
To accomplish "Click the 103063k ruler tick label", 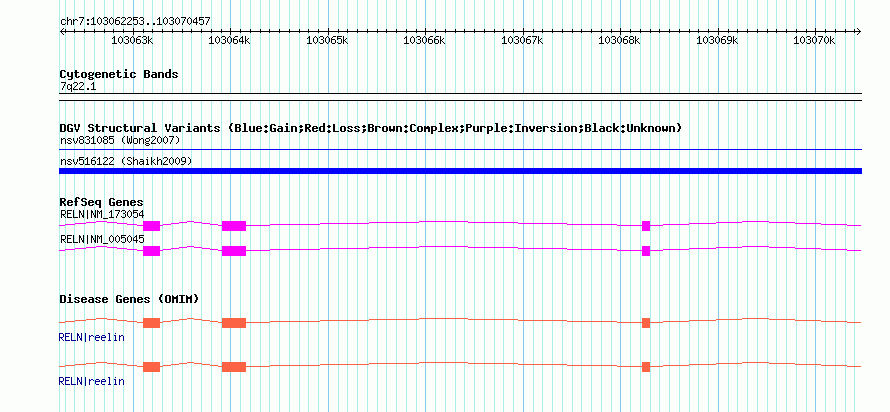I will 132,40.
